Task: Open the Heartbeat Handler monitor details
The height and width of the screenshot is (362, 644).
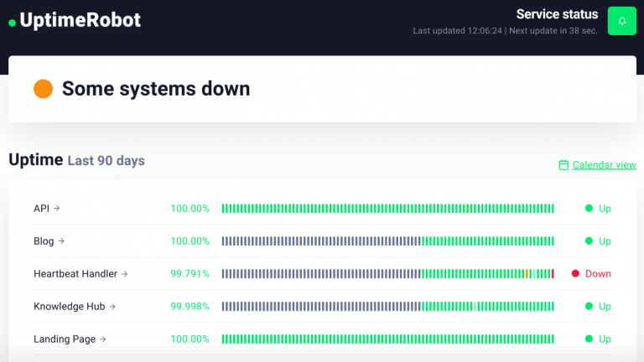Action: click(75, 274)
